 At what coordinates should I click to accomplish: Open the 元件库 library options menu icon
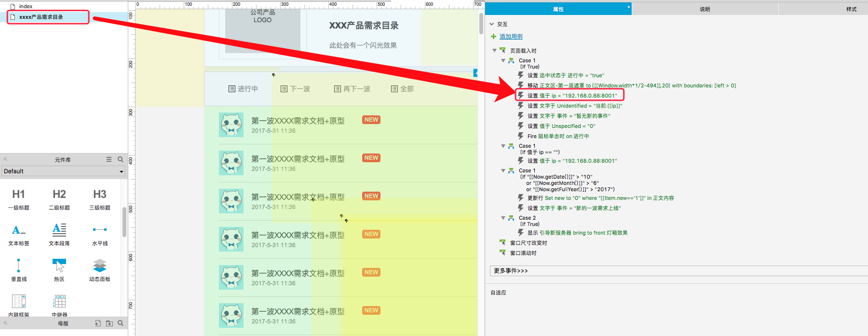(x=109, y=159)
